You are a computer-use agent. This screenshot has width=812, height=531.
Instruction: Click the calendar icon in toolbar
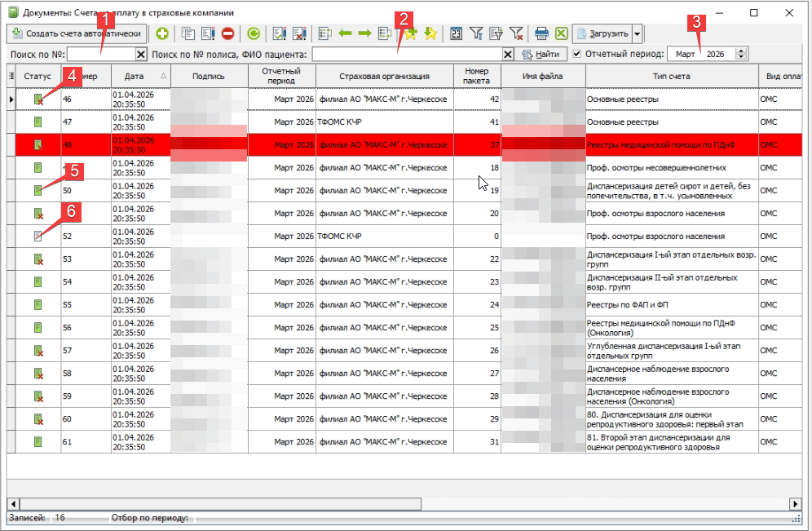point(457,33)
